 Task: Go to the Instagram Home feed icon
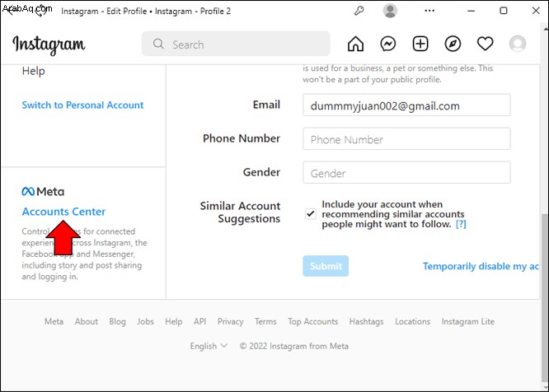click(355, 44)
